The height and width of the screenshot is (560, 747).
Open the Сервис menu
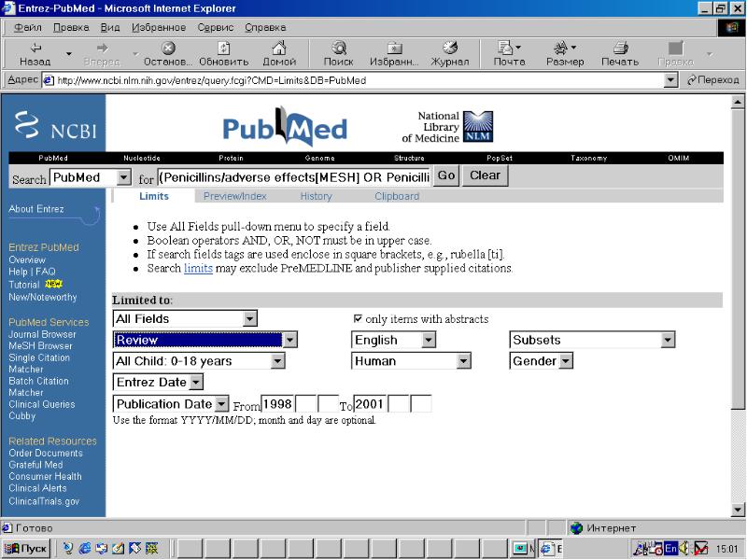[x=216, y=28]
